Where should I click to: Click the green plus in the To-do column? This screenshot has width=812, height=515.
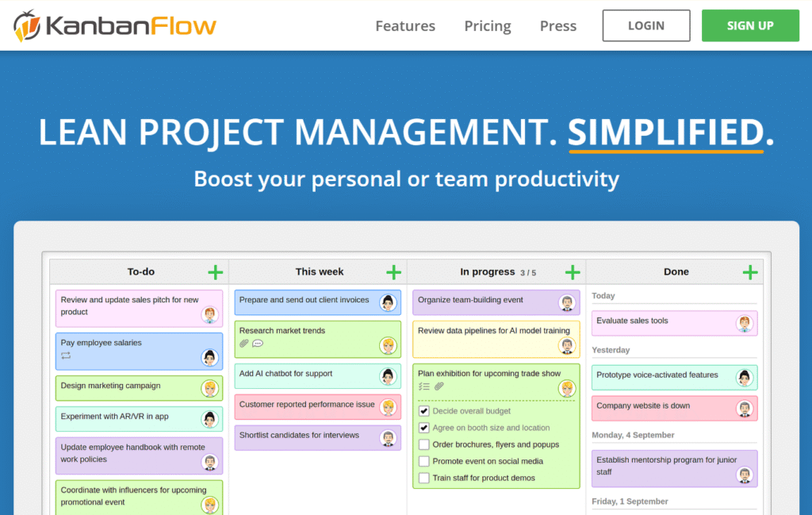tap(215, 272)
